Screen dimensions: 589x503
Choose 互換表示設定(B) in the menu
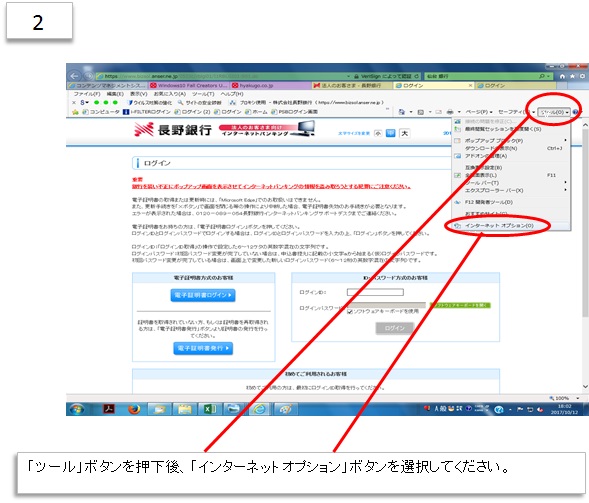coord(511,168)
